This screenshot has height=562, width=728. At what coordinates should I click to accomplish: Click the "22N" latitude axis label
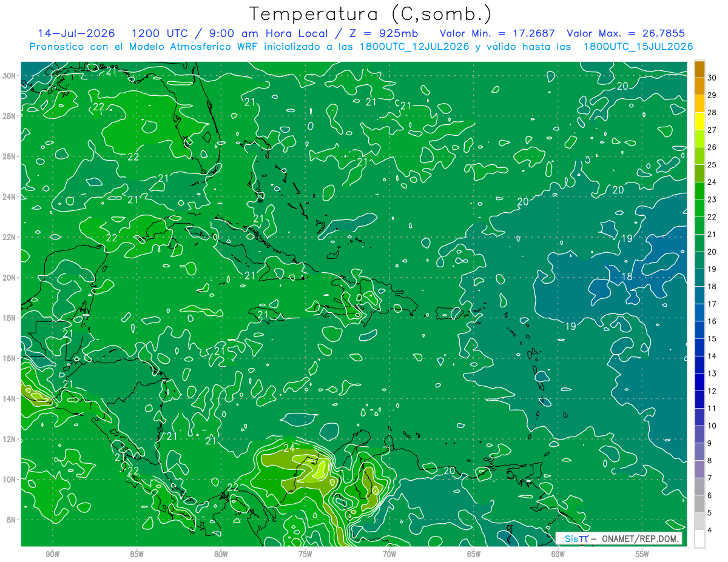tap(9, 237)
